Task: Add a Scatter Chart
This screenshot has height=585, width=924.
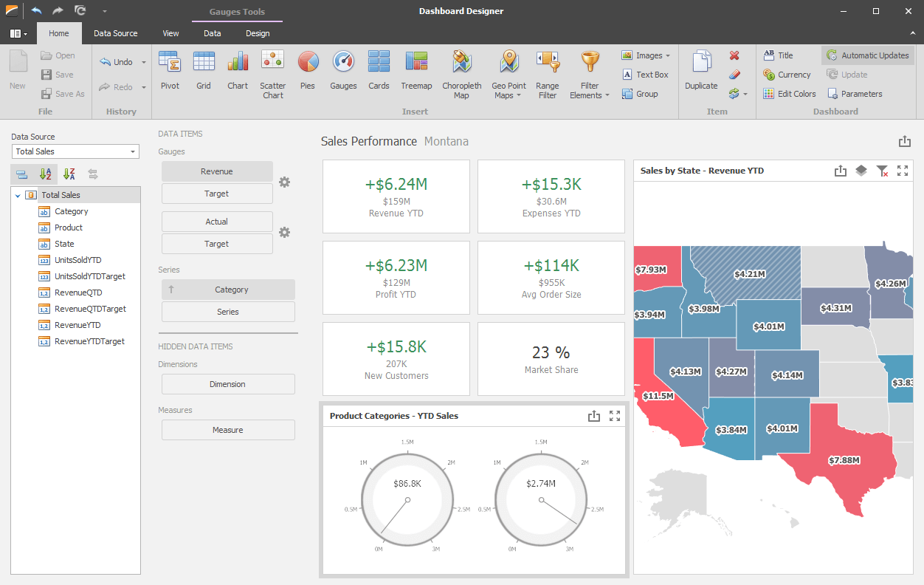Action: point(272,74)
